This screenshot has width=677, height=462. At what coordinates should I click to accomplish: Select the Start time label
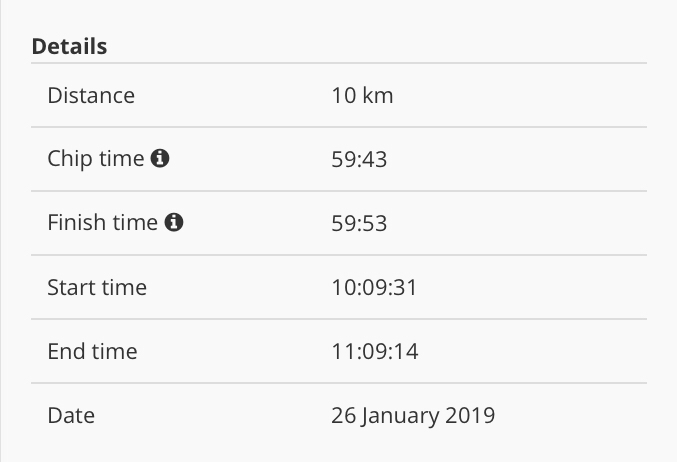point(97,288)
